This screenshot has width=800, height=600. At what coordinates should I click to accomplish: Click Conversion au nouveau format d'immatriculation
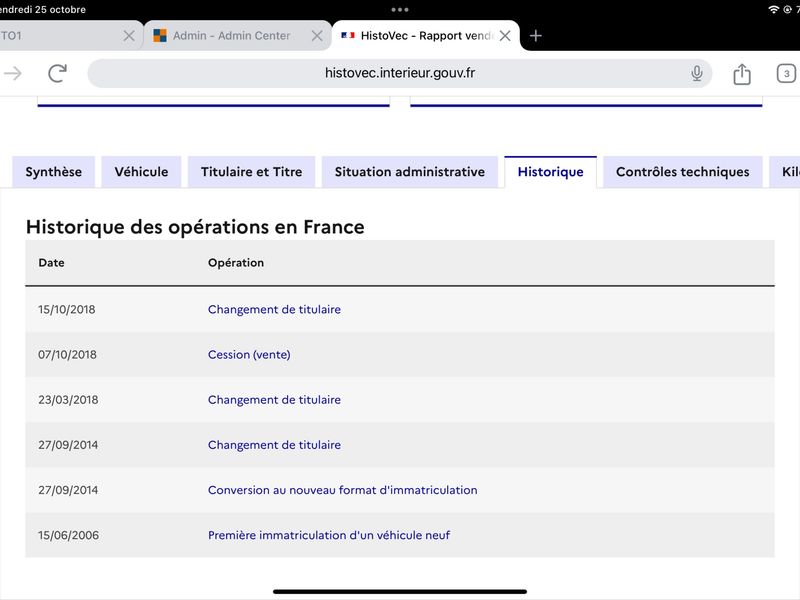pos(342,490)
